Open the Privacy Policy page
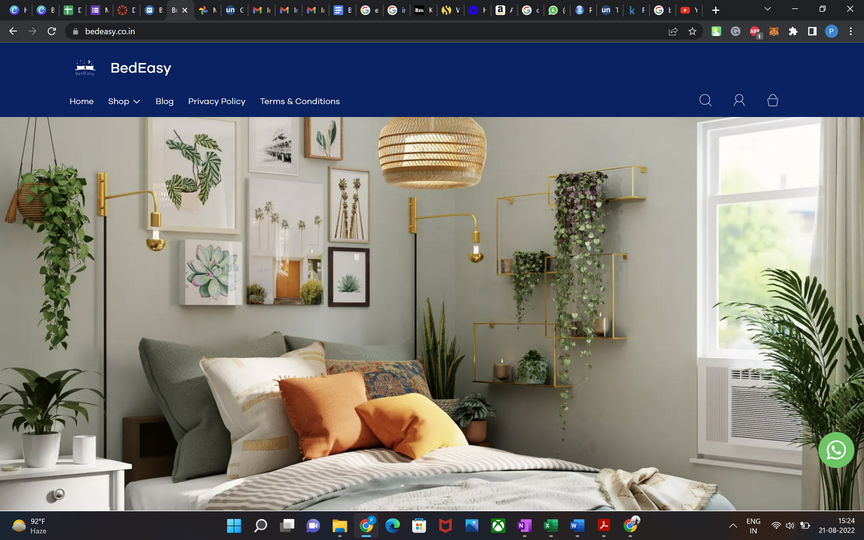The image size is (864, 540). click(x=217, y=101)
